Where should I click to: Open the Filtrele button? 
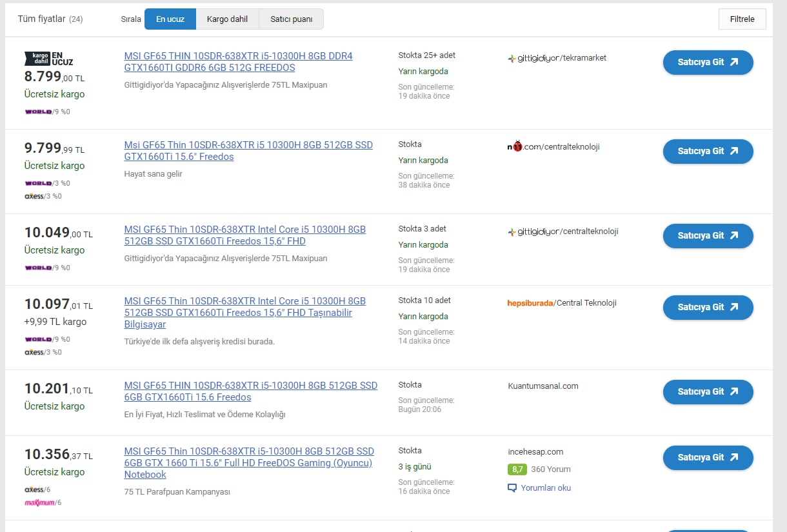[742, 19]
